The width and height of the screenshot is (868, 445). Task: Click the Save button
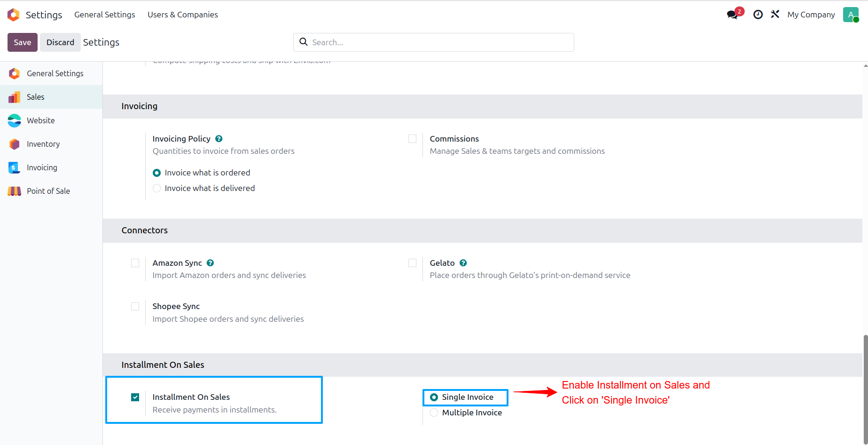point(23,42)
